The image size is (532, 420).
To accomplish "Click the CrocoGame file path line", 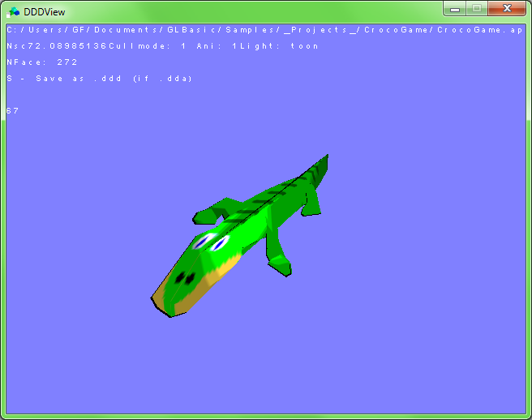I will tap(264, 30).
